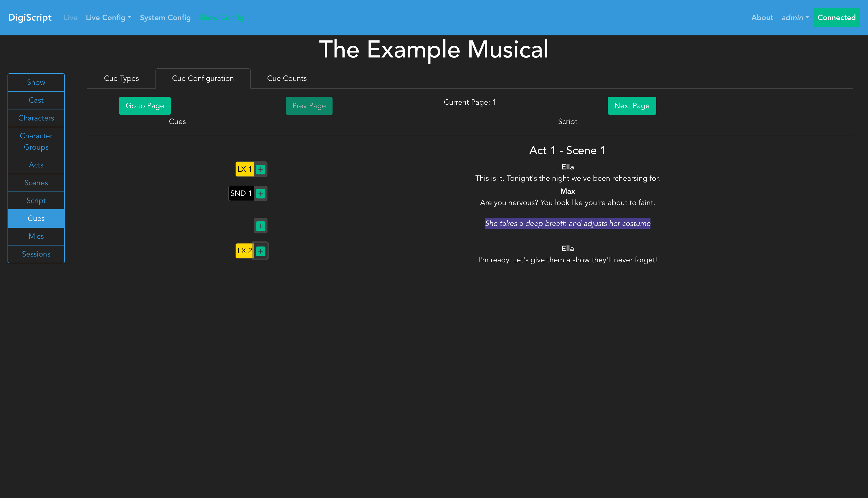The height and width of the screenshot is (498, 868).
Task: Open Character Groups in the sidebar
Action: pos(36,141)
